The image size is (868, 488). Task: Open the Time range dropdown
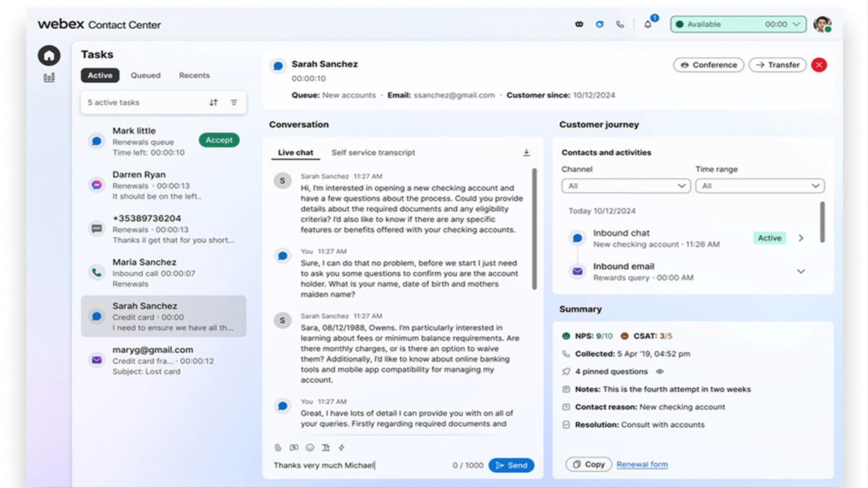(760, 185)
